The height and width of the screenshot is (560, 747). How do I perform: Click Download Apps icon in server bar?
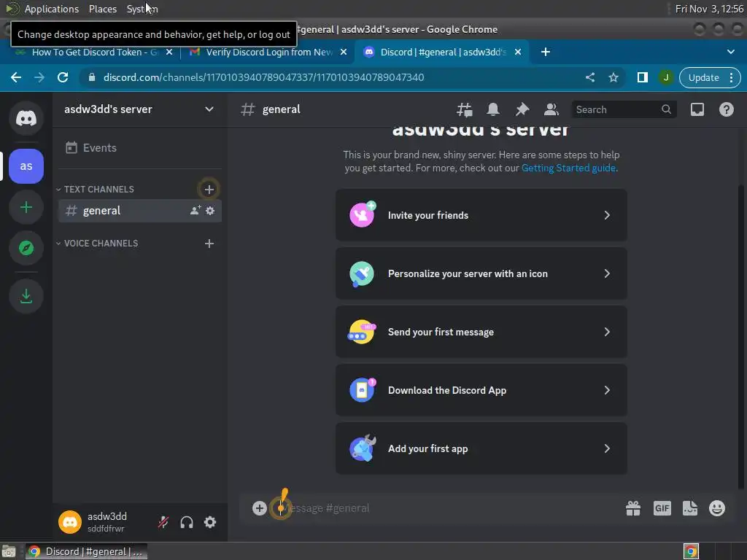26,296
